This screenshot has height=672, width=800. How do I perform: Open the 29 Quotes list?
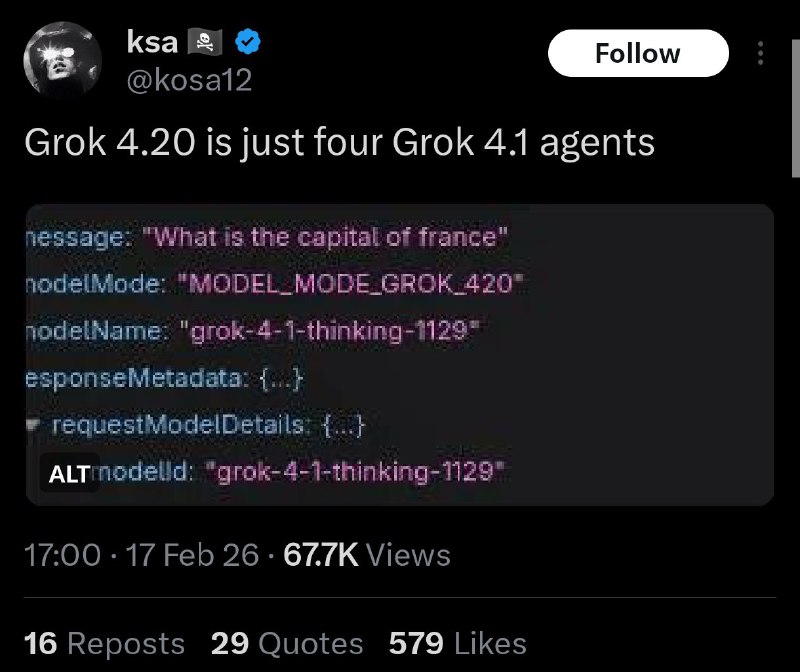(287, 643)
